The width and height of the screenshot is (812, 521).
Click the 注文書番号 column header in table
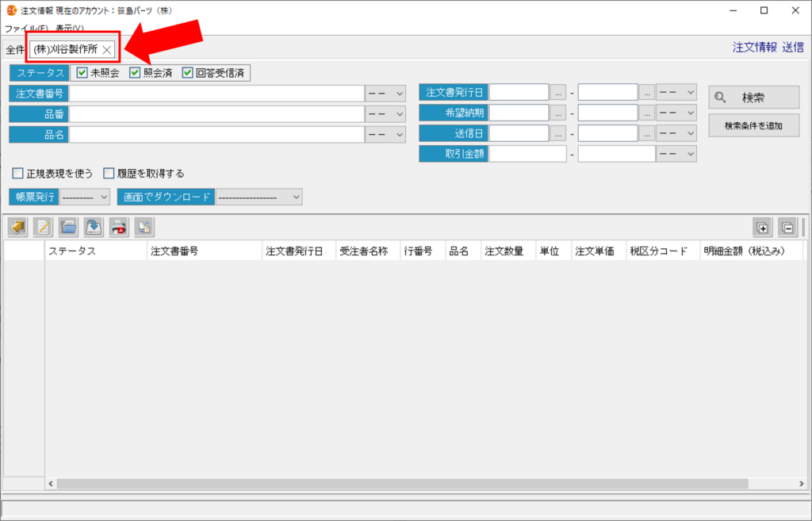click(205, 251)
